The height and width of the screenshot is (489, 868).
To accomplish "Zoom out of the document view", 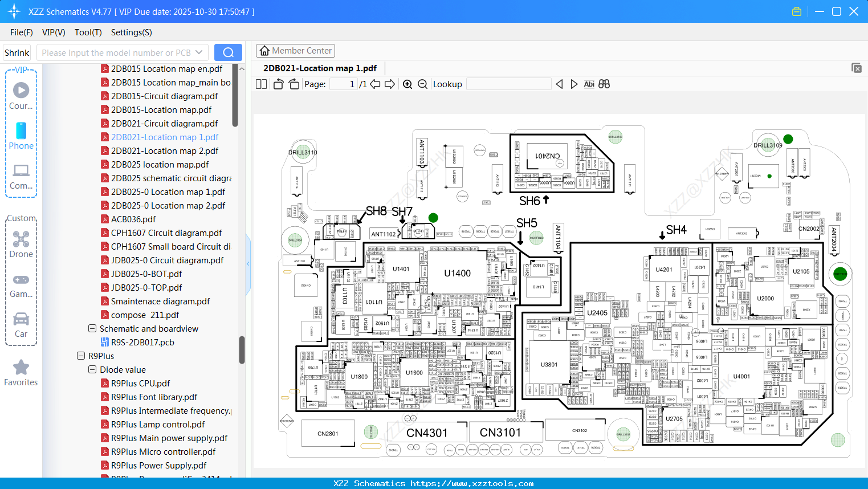I will (x=422, y=84).
